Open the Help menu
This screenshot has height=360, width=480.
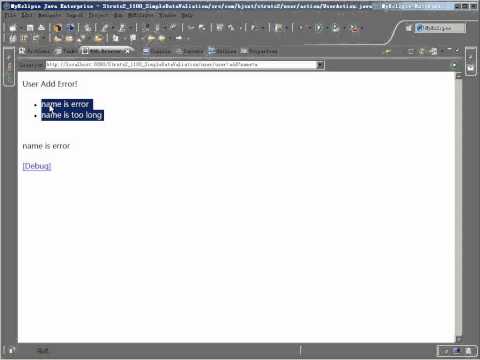(x=187, y=15)
